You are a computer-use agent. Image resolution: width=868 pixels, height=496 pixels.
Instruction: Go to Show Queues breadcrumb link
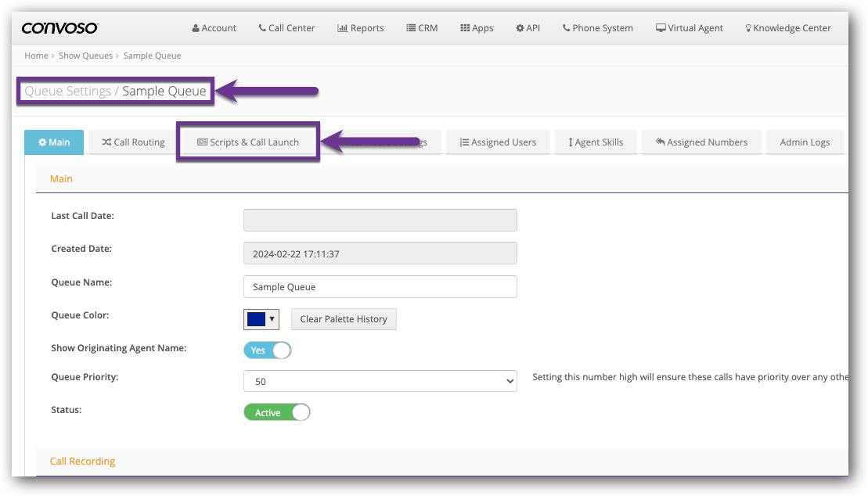(x=85, y=56)
